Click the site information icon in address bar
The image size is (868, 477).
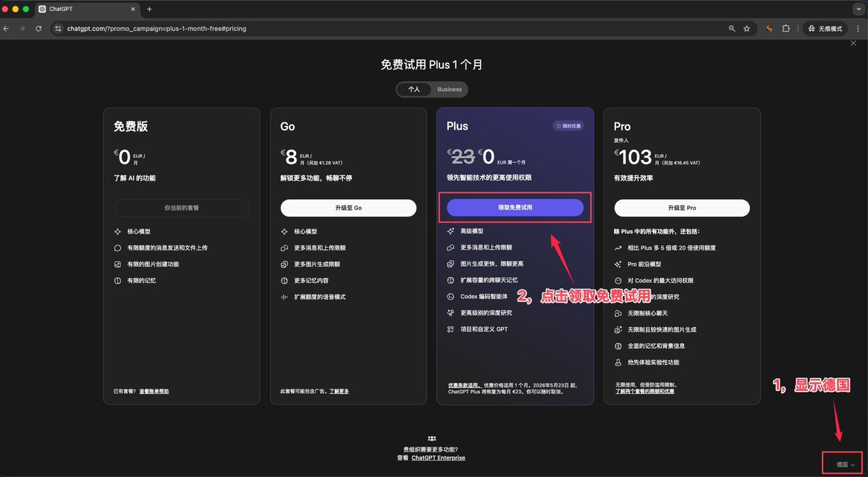point(59,28)
